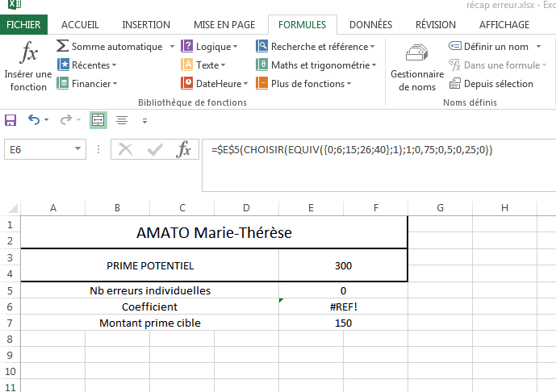This screenshot has height=392, width=556.
Task: Select column G header
Action: tap(440, 208)
